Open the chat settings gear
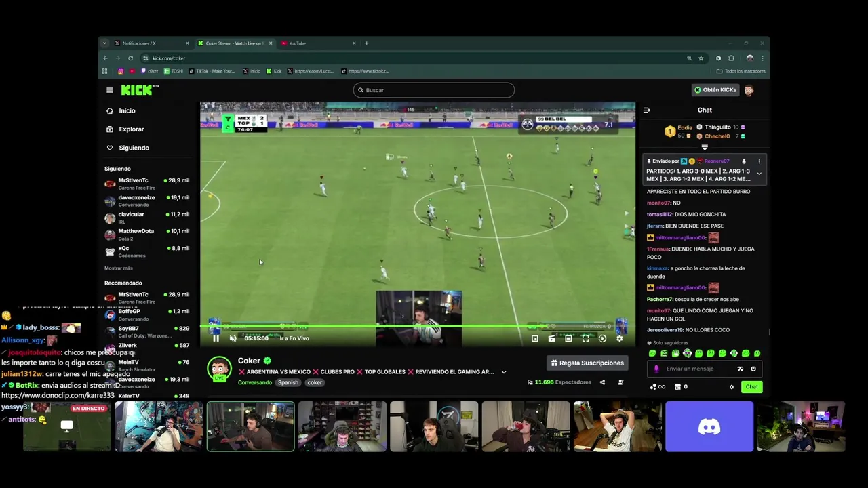868x488 pixels. [731, 387]
